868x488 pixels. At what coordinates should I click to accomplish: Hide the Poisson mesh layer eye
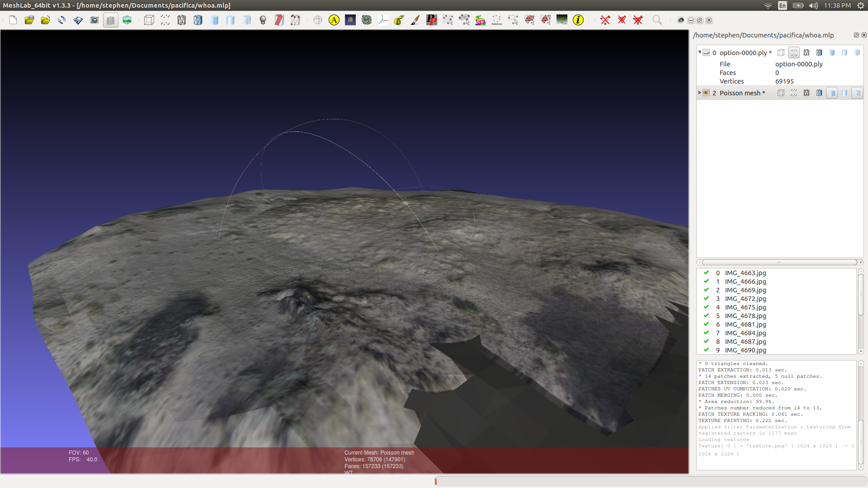pos(706,93)
